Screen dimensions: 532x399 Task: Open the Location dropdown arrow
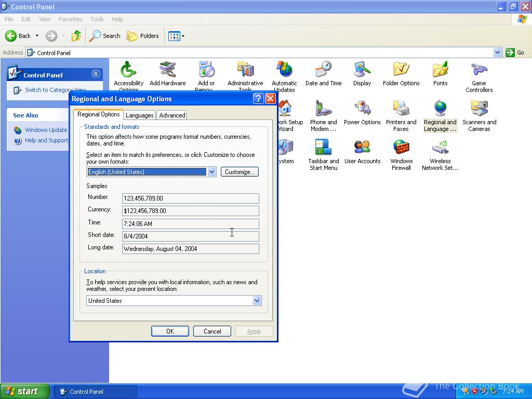pos(257,301)
